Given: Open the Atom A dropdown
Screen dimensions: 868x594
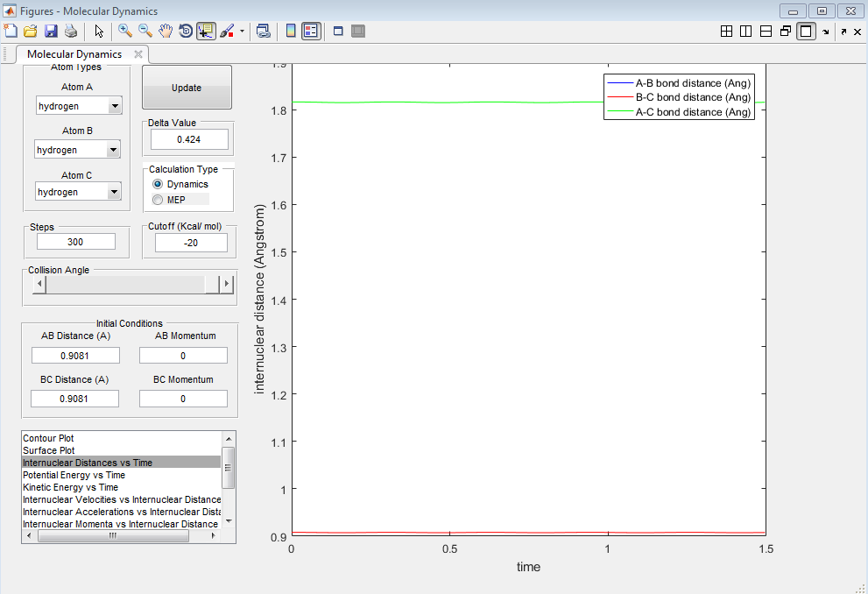Looking at the screenshot, I should 114,106.
